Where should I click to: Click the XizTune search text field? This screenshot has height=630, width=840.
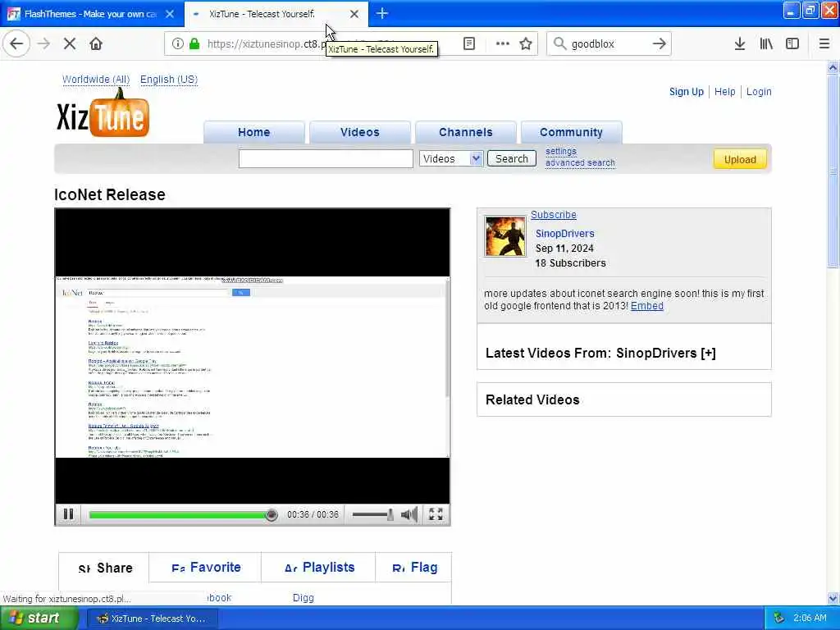pos(326,158)
